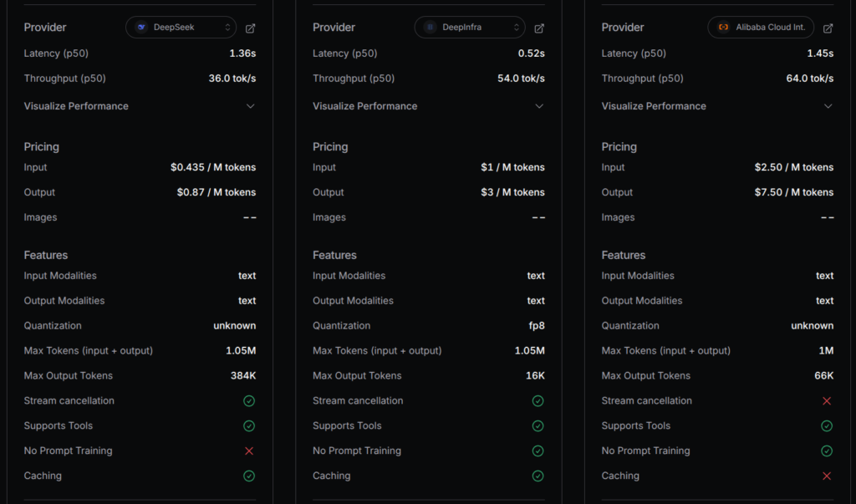Click Alibaba Stream cancellation cross icon
Image resolution: width=856 pixels, height=504 pixels.
pyautogui.click(x=827, y=401)
